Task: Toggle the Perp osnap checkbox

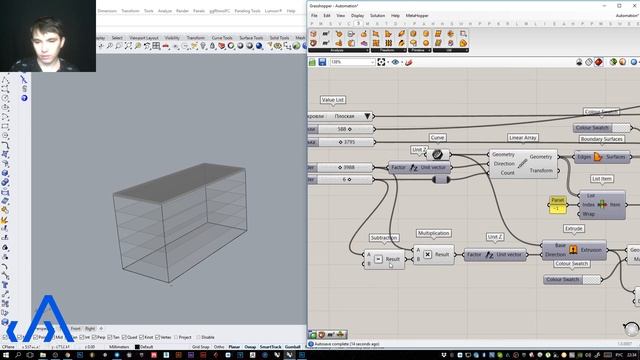Action: click(x=94, y=338)
